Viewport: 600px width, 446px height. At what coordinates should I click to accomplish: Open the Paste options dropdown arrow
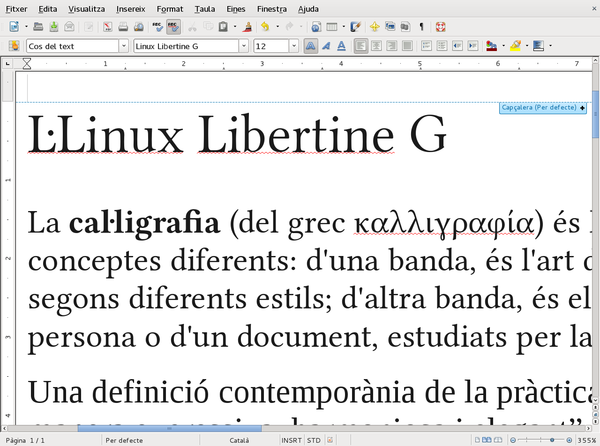pyautogui.click(x=235, y=27)
